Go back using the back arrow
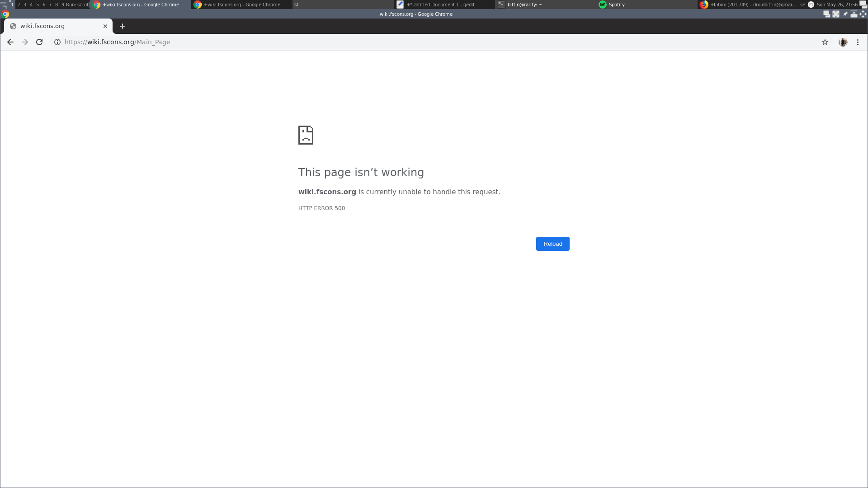Image resolution: width=868 pixels, height=488 pixels. tap(10, 42)
